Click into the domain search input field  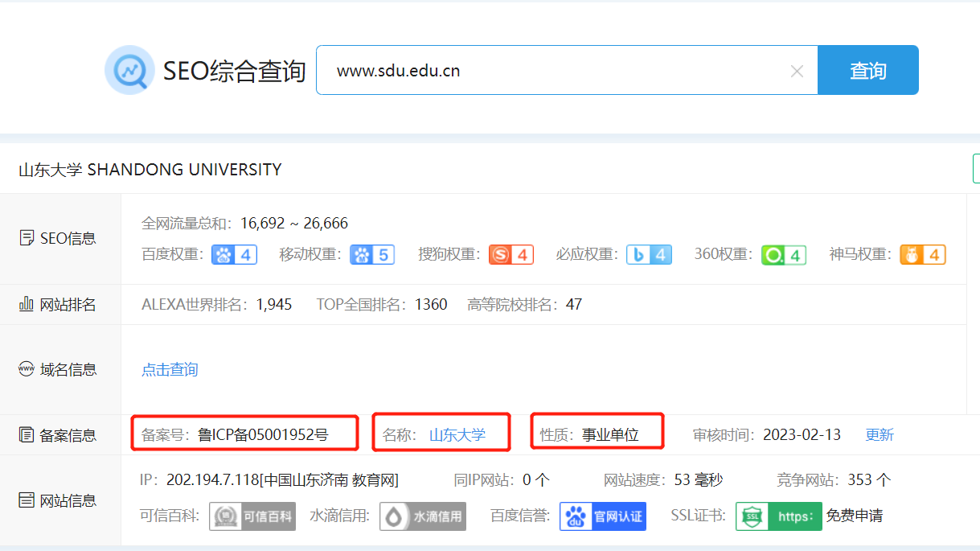click(555, 71)
